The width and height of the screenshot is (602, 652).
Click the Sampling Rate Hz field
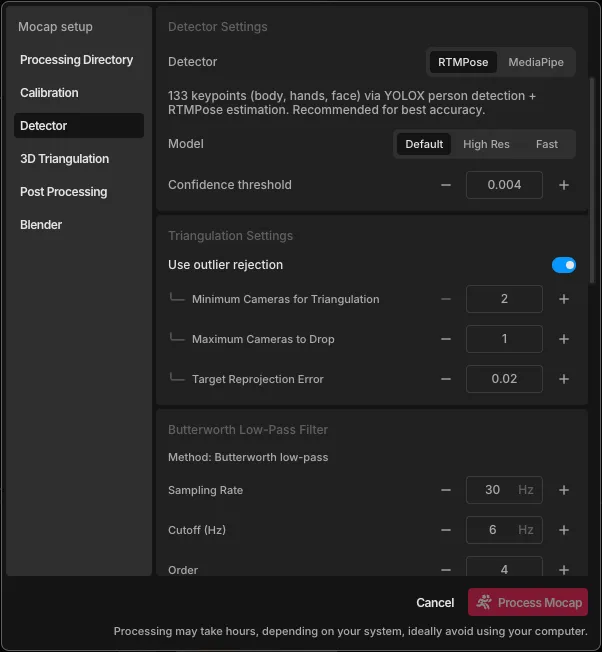click(504, 490)
